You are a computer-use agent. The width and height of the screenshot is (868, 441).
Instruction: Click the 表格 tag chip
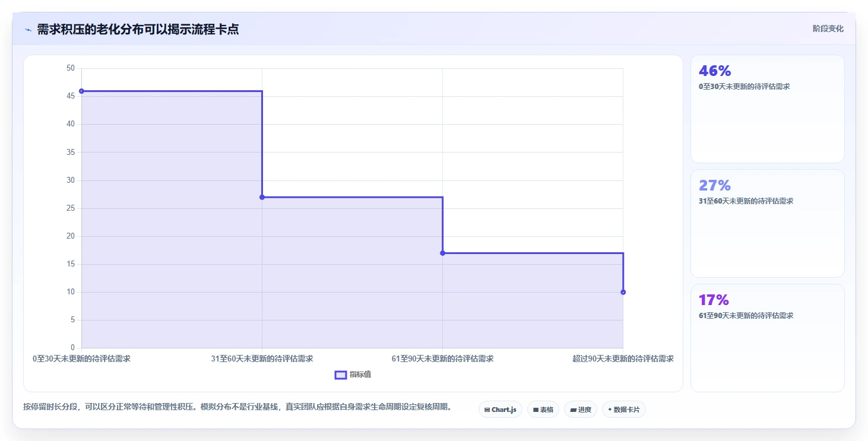click(543, 410)
